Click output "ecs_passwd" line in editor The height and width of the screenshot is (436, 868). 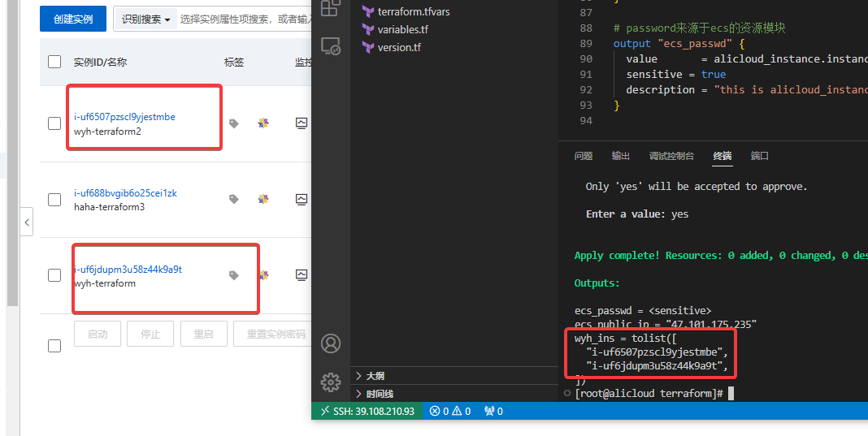[x=679, y=43]
